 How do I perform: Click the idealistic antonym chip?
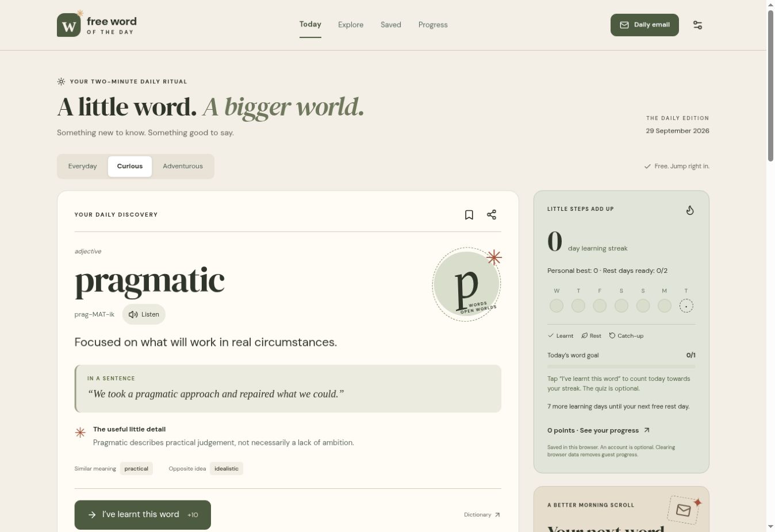point(227,469)
